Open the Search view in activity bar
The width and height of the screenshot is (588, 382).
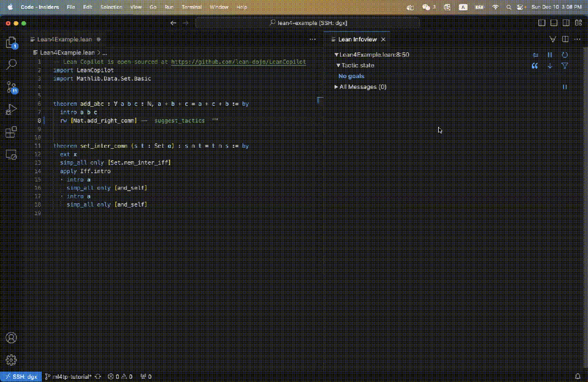tap(11, 64)
